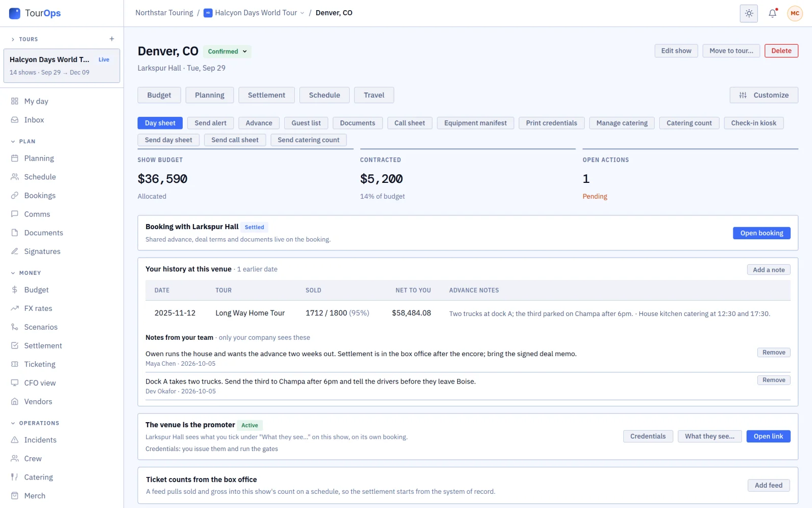Click the red Delete button
The height and width of the screenshot is (508, 812).
(x=781, y=51)
